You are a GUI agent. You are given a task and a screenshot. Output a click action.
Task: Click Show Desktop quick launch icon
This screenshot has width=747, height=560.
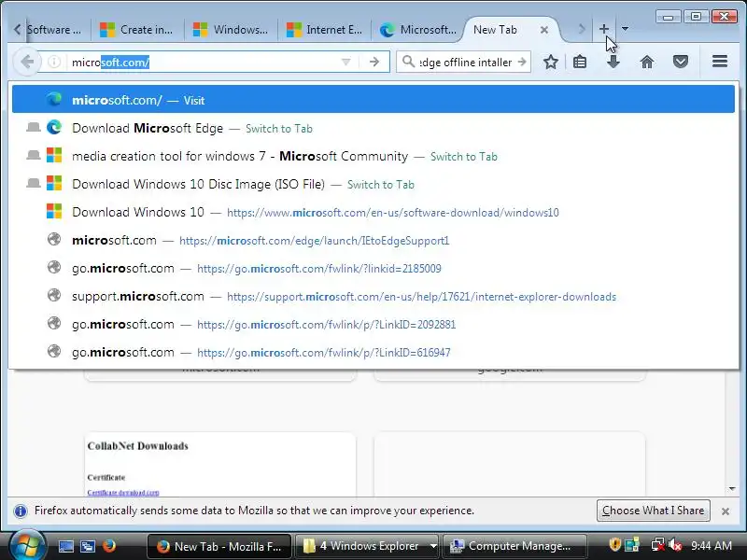[x=66, y=546]
